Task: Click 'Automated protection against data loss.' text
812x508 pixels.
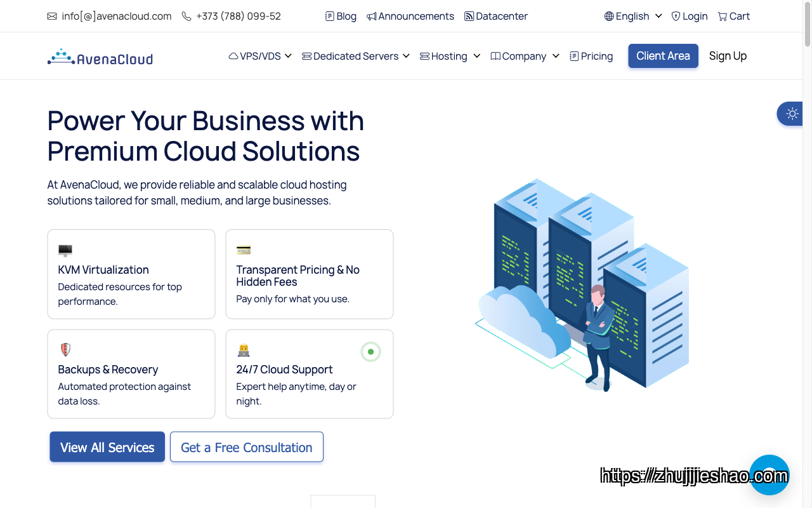Action: pyautogui.click(x=124, y=394)
